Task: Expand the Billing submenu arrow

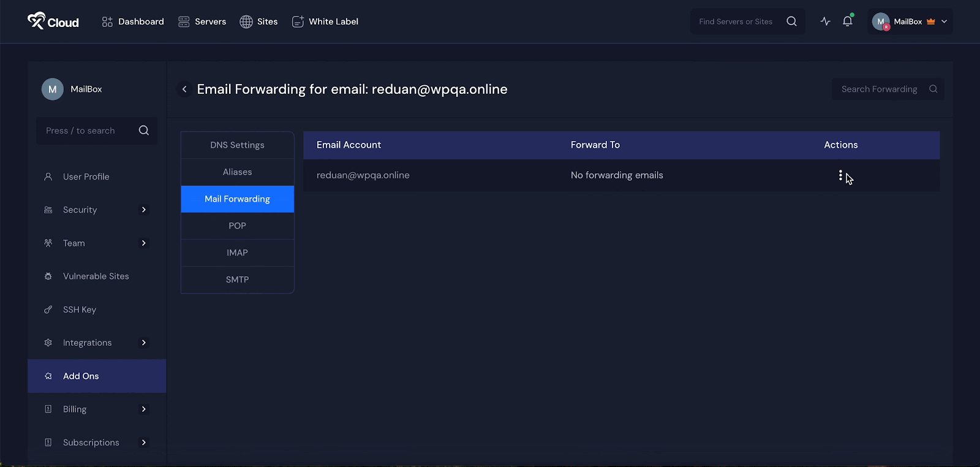Action: click(x=144, y=409)
